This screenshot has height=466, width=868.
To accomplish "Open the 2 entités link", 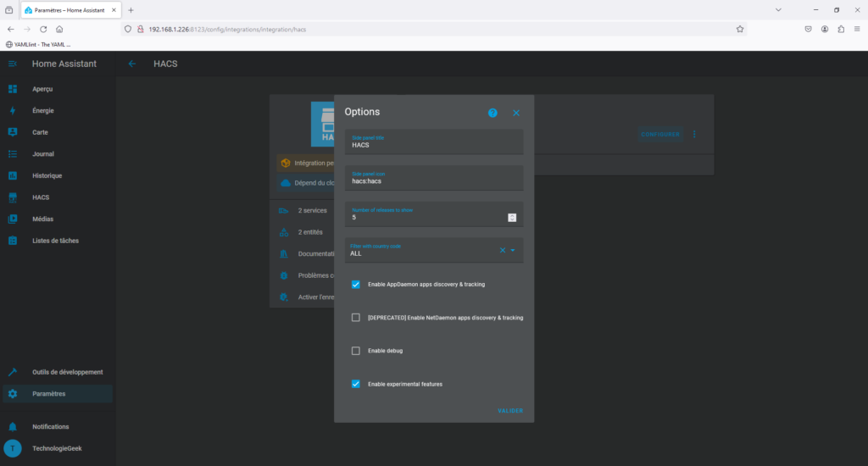I will point(310,232).
